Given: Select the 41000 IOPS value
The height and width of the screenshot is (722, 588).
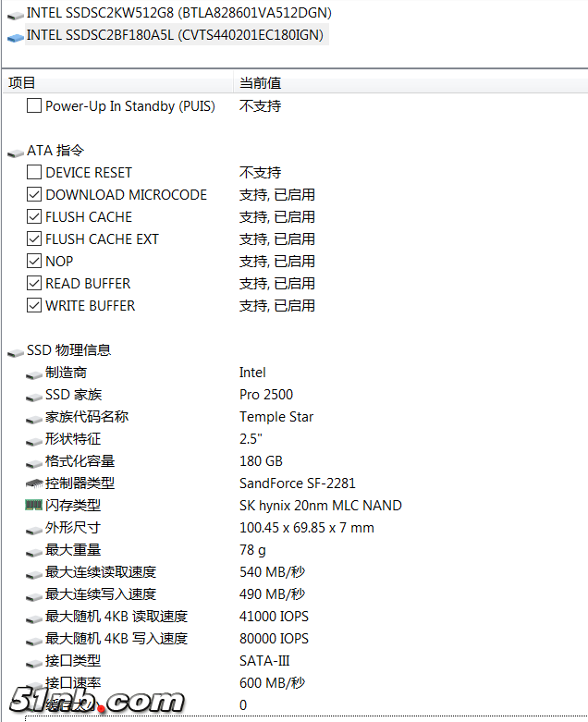Looking at the screenshot, I should pyautogui.click(x=274, y=616).
